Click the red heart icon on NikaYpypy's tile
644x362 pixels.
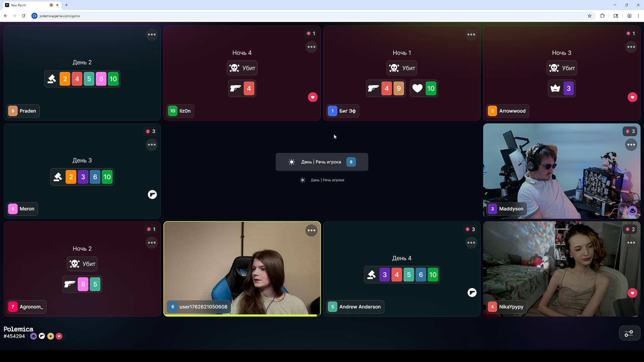[632, 293]
